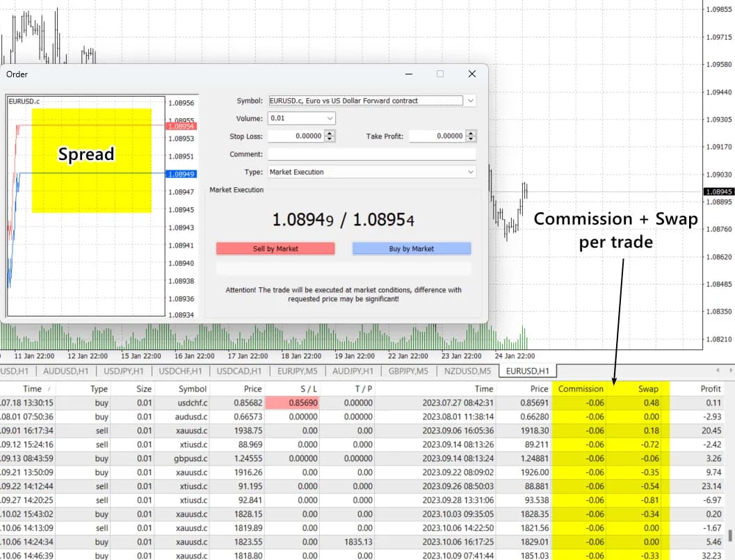Click into the Comment text field

(371, 154)
